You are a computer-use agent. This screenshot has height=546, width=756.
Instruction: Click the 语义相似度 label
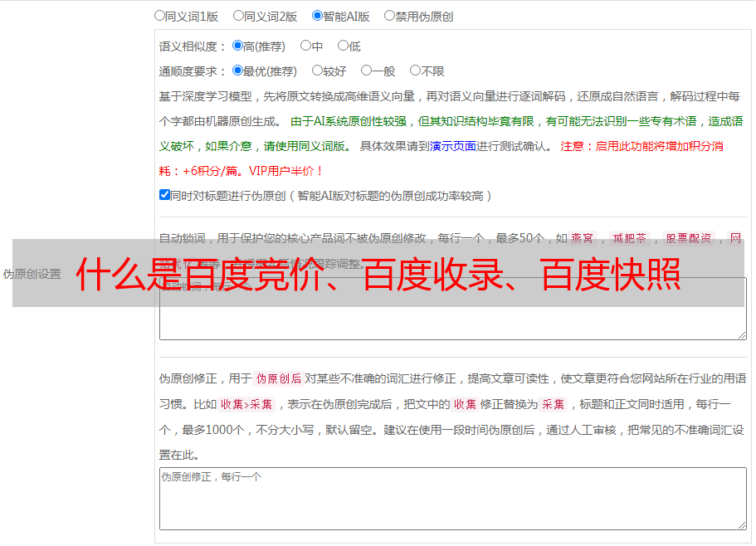coord(193,46)
